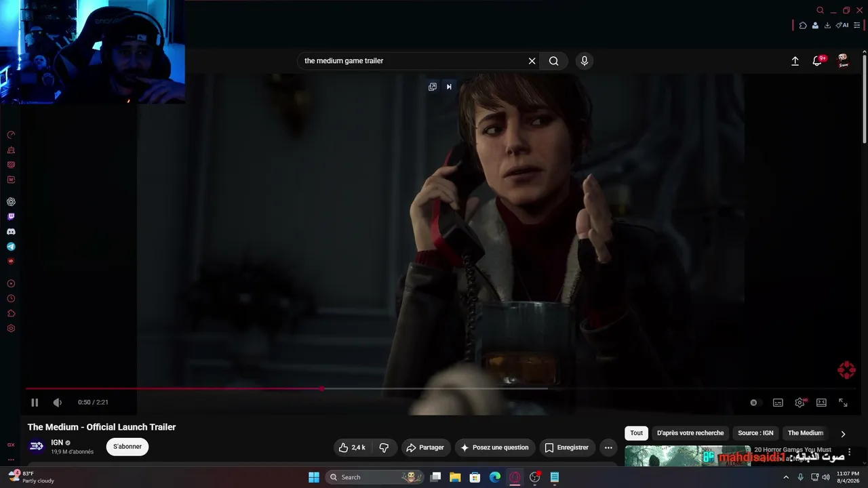Open the browser AI assistant button
This screenshot has width=868, height=488.
coord(842,25)
